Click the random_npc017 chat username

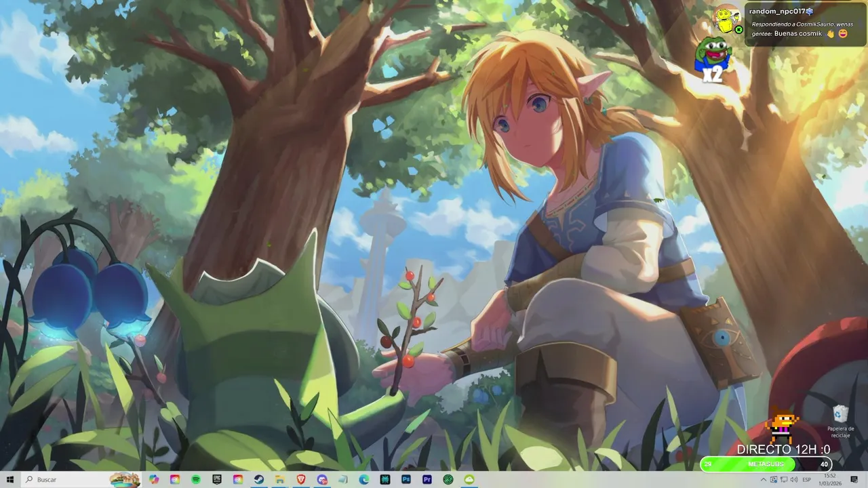776,11
